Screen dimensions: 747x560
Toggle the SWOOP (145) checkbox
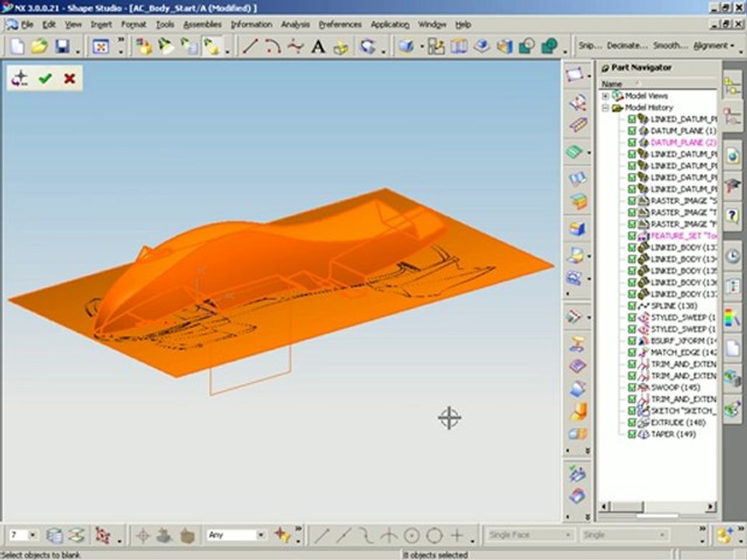632,387
